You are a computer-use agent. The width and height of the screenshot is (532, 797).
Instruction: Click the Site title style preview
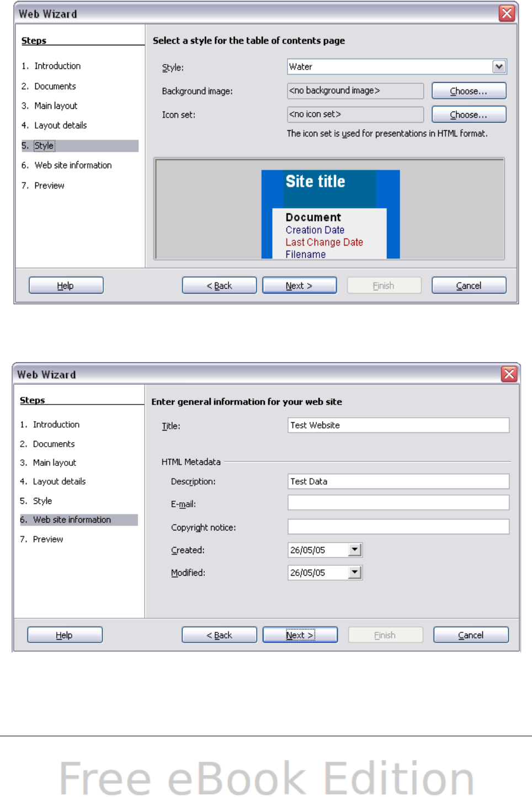330,214
